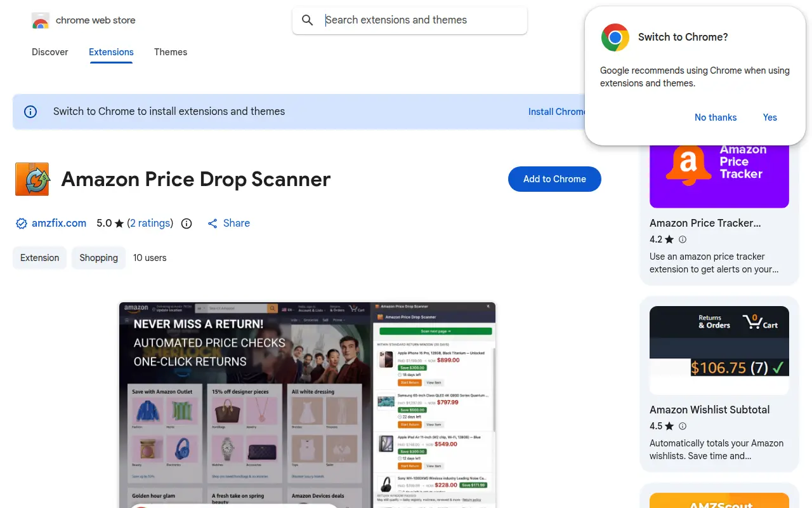This screenshot has width=812, height=508.
Task: Confirm Switch to Chrome with Yes
Action: click(x=770, y=117)
